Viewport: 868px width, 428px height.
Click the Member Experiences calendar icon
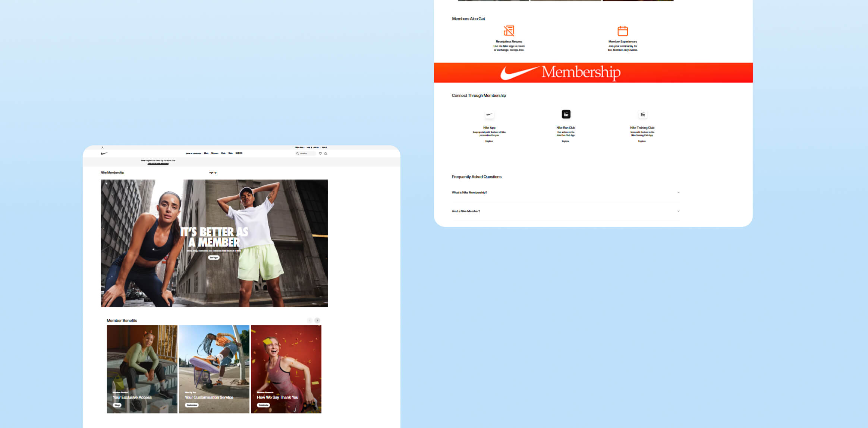point(623,31)
